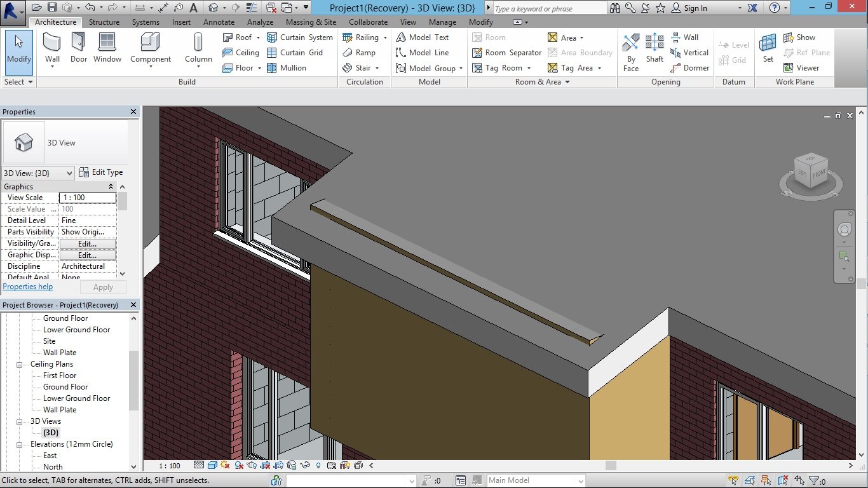Select the Window tool

(x=107, y=48)
